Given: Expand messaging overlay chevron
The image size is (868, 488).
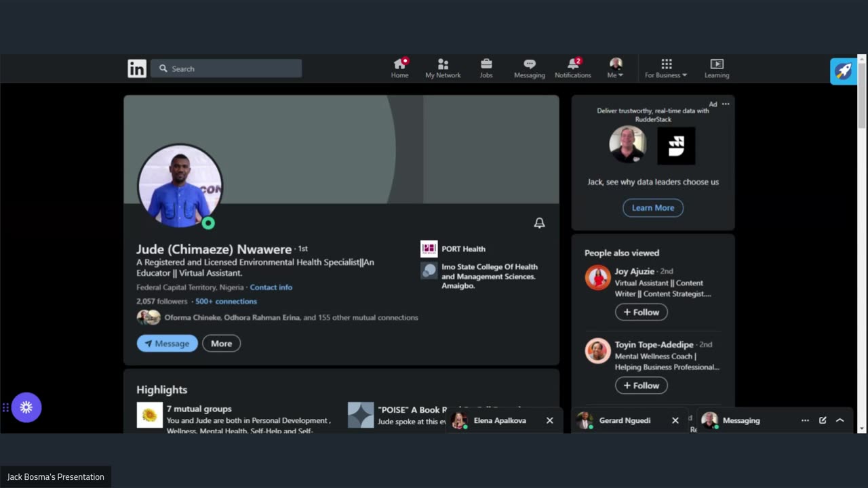Looking at the screenshot, I should tap(840, 420).
